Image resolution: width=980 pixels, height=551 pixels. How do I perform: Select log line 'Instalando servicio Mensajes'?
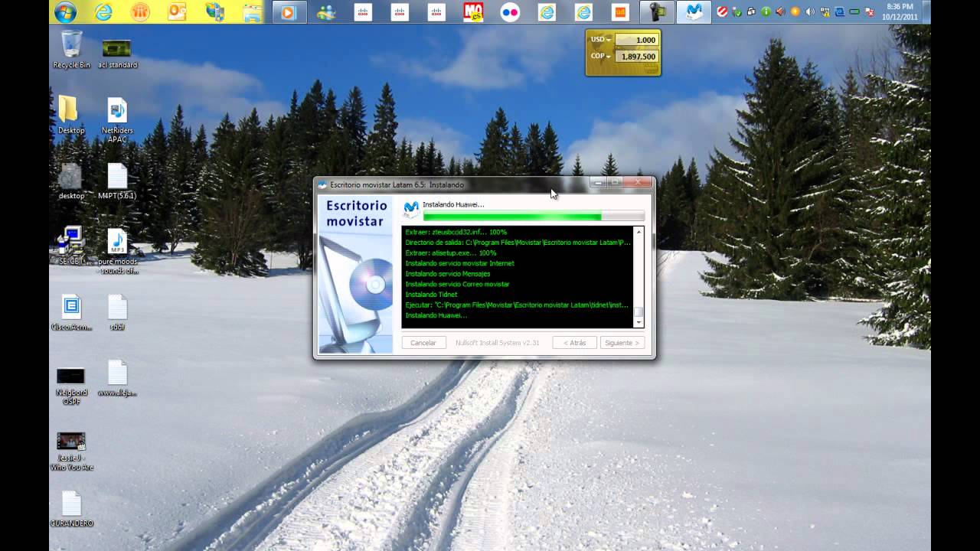[448, 273]
